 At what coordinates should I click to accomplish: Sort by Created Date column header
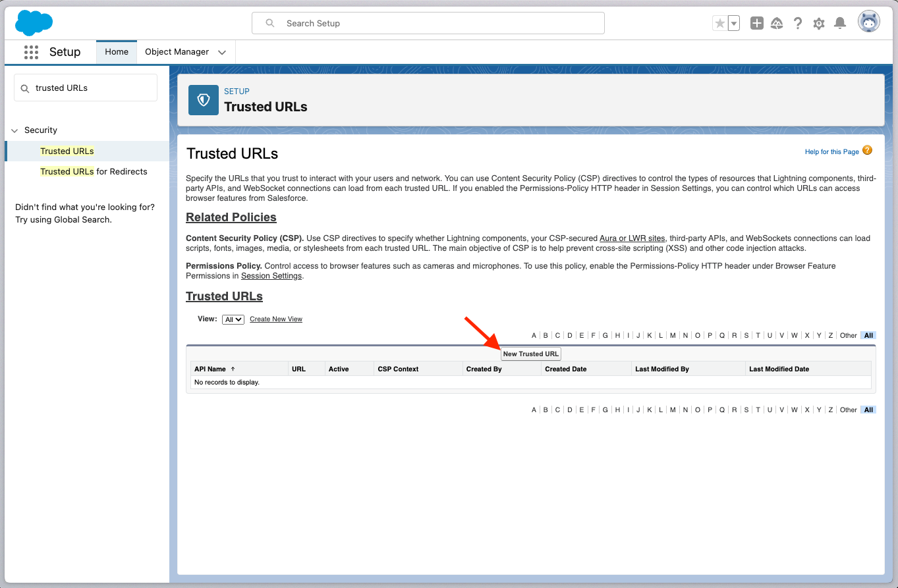566,369
